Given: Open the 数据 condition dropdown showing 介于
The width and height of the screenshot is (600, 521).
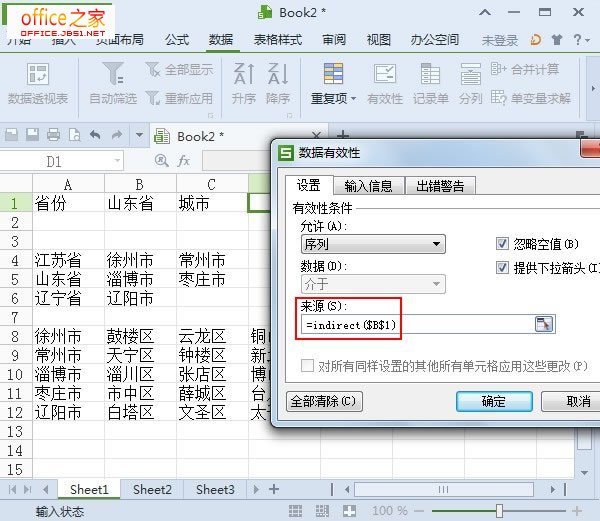Looking at the screenshot, I should click(372, 285).
